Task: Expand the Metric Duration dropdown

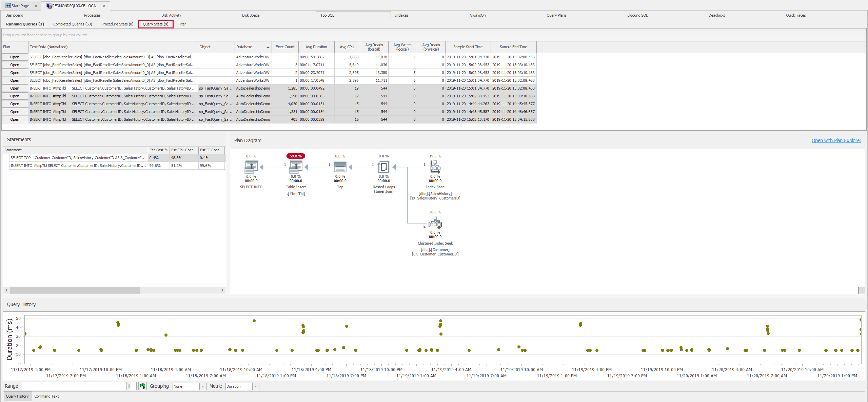Action: (256, 386)
